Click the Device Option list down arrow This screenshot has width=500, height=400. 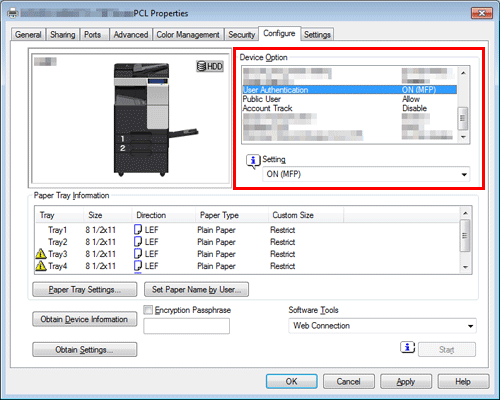pyautogui.click(x=463, y=137)
